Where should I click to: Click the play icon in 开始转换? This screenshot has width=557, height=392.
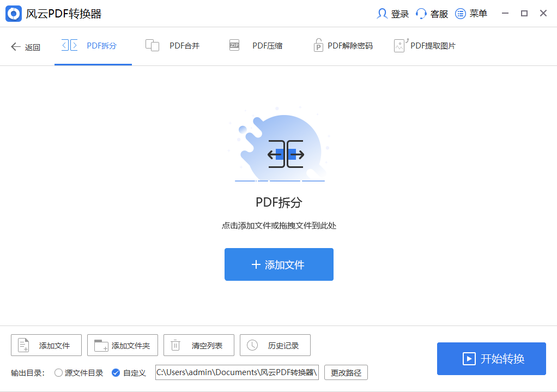pyautogui.click(x=469, y=359)
